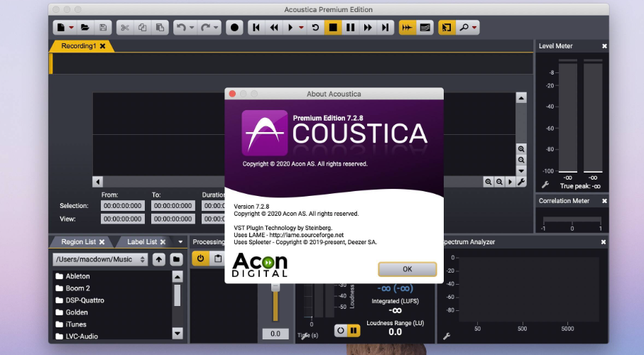Select the Region List tab
The width and height of the screenshot is (644, 355).
pyautogui.click(x=78, y=242)
